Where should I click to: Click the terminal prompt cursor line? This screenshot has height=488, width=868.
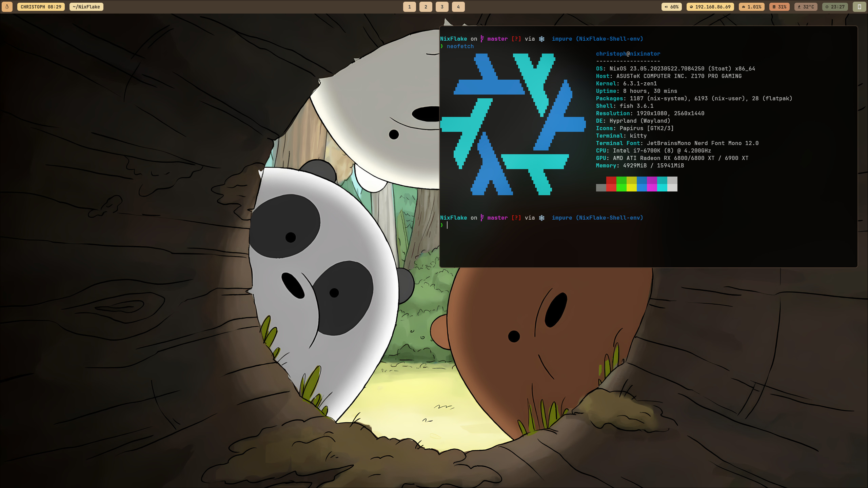click(448, 225)
